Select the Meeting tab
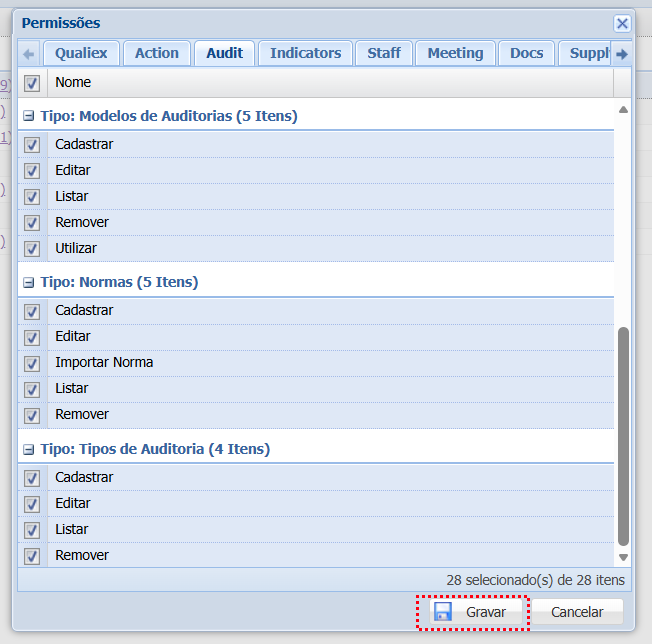Viewport: 652px width, 644px height. coord(455,53)
